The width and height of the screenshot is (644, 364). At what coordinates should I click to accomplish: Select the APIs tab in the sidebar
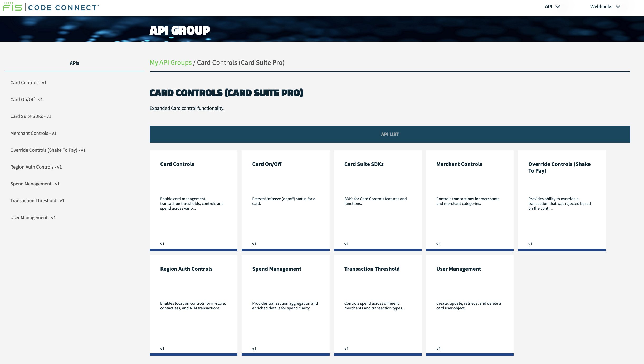(75, 63)
